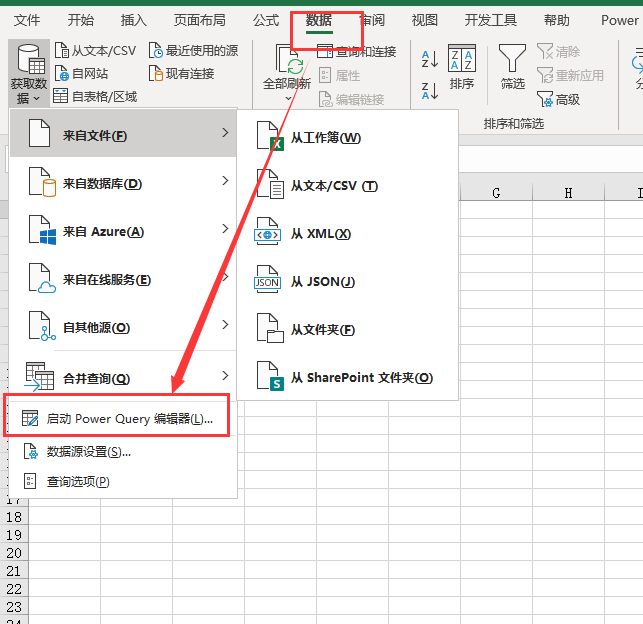Select column G header
Screen dimensions: 643x624
[496, 193]
